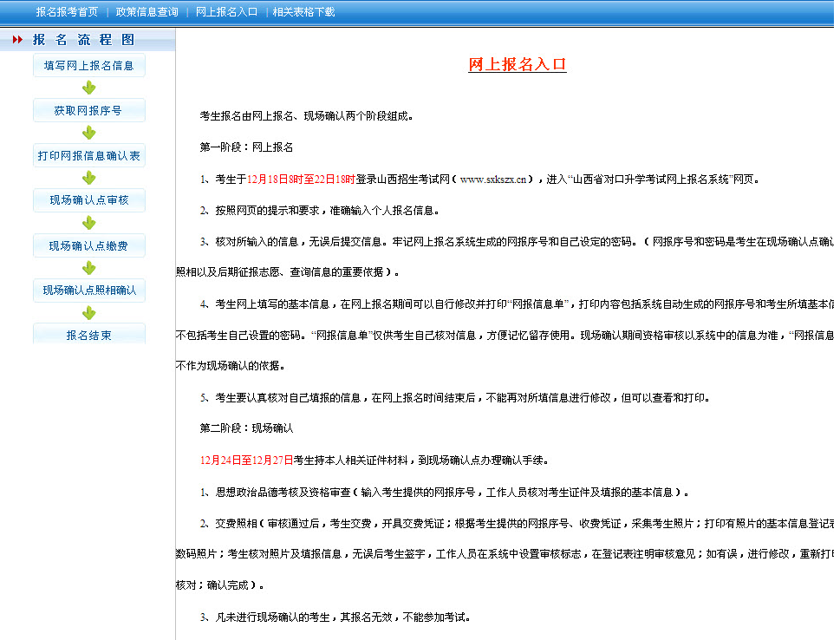
Task: Click the 报名流程图 sidebar heading
Action: coord(83,40)
